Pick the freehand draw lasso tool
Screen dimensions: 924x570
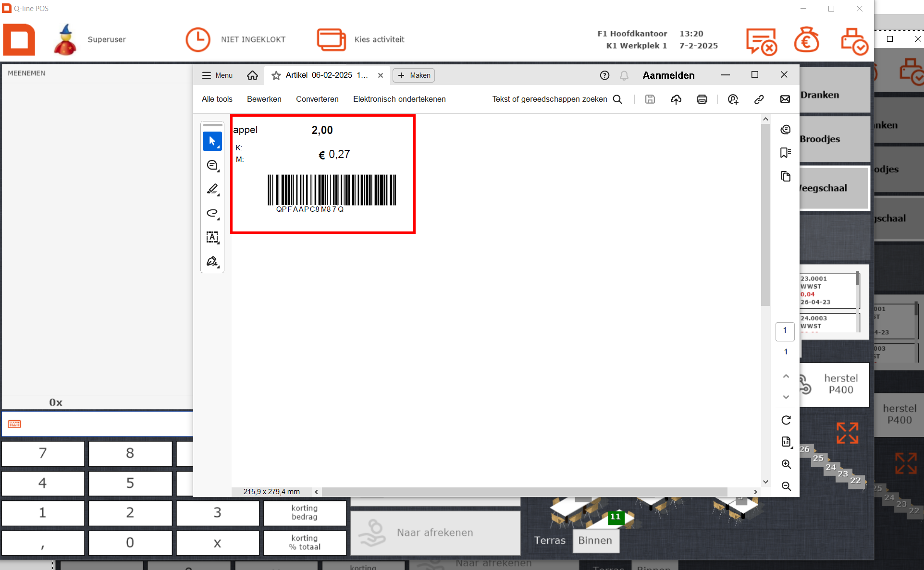[212, 213]
